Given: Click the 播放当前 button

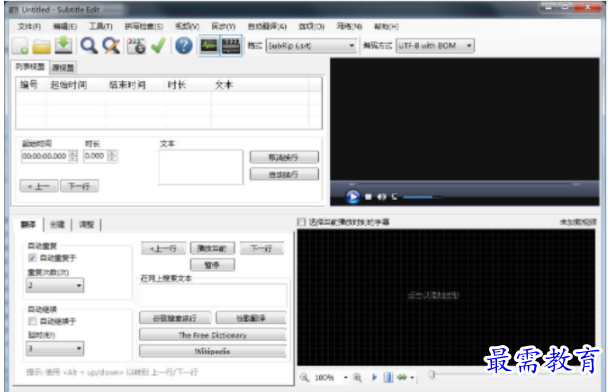Looking at the screenshot, I should pos(212,249).
